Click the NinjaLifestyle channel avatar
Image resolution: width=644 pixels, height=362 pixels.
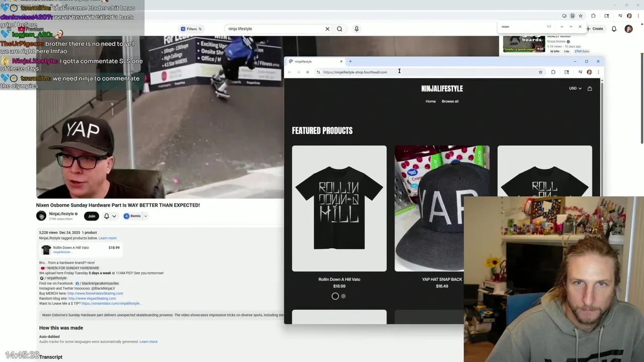[x=41, y=216]
